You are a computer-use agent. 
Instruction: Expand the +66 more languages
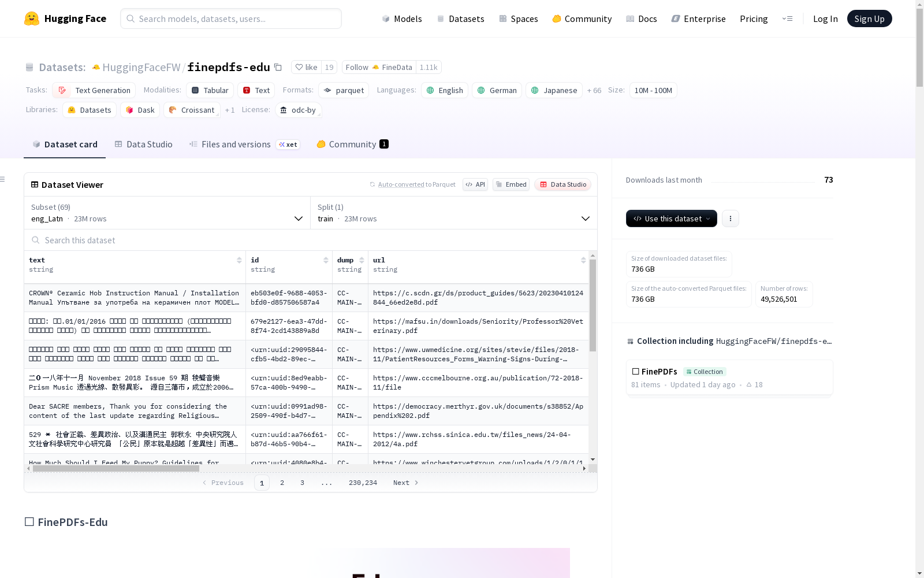click(x=594, y=90)
